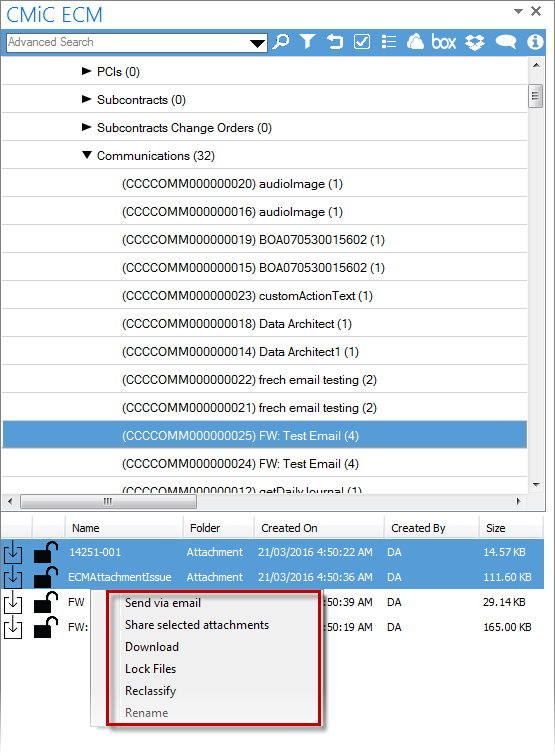Click download icon on 29.14 KB row
This screenshot has height=756, width=555.
13,602
